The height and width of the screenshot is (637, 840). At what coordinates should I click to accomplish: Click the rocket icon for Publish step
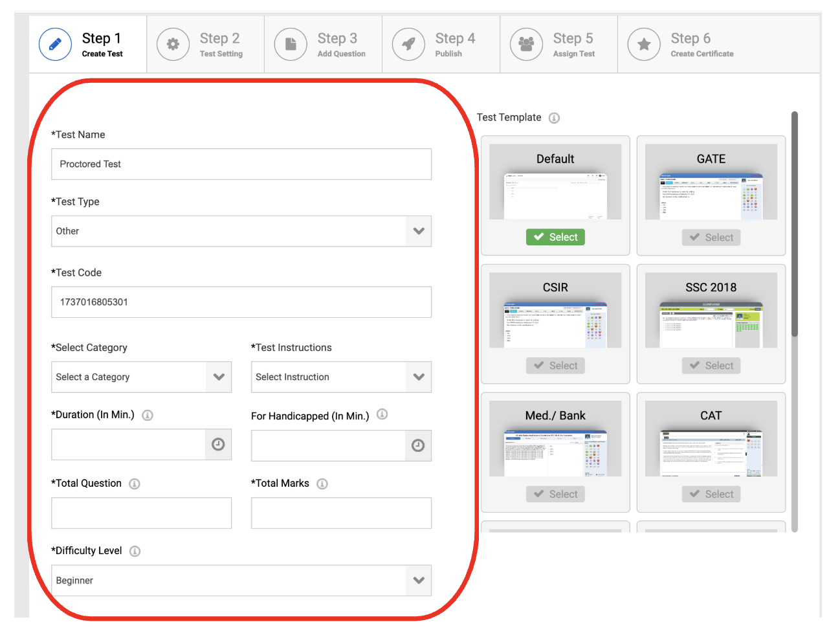pos(408,45)
